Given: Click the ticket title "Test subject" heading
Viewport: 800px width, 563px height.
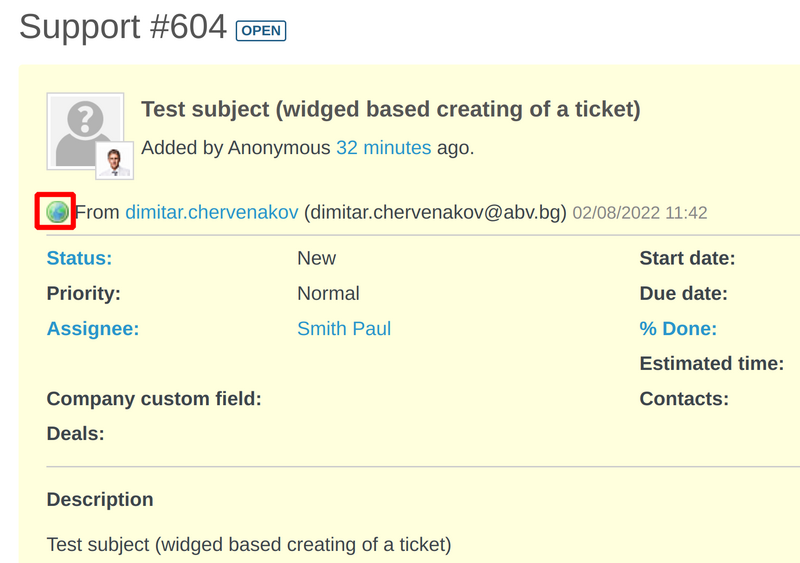Looking at the screenshot, I should tap(390, 109).
